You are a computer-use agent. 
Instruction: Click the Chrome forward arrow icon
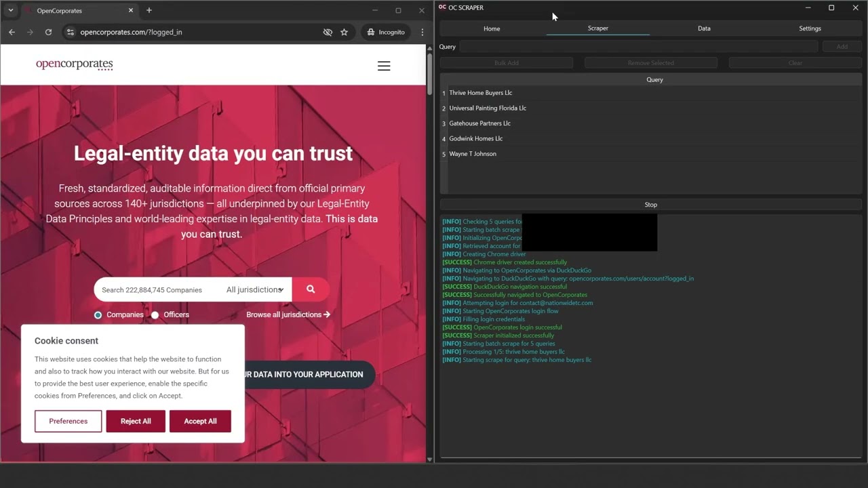30,32
